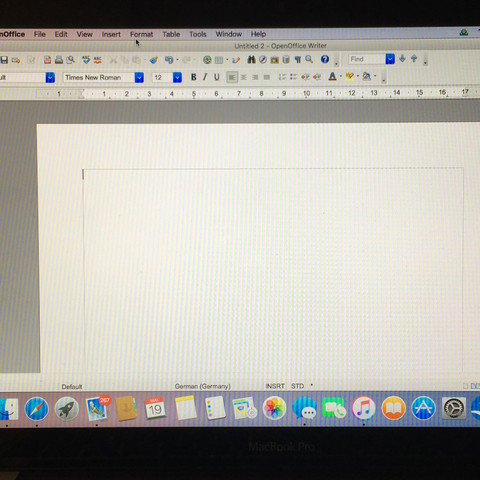
Task: Open the Gallery picture icon
Action: click(274, 60)
